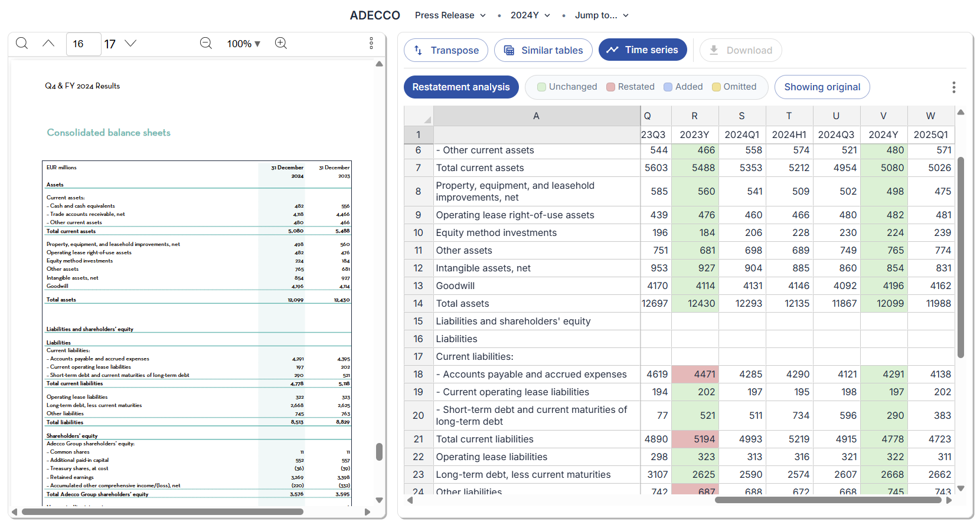Viewport: 980px width, 525px height.
Task: Click the search magnifier icon in PDF viewer
Action: [x=22, y=43]
